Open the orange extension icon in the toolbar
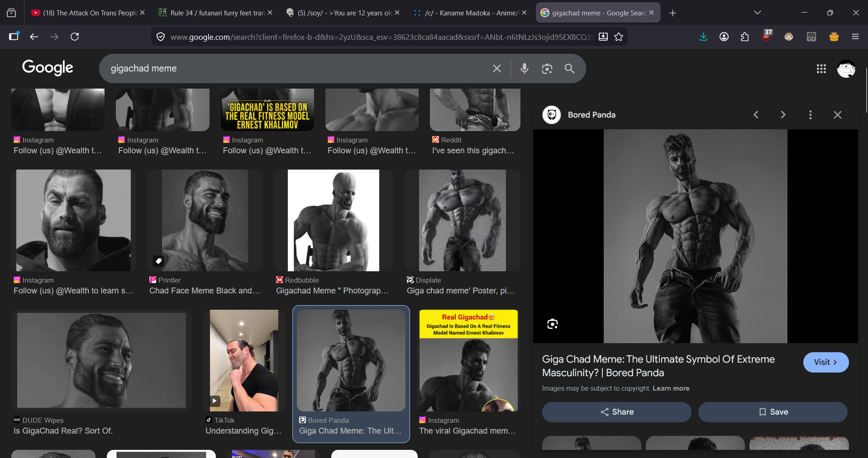Screen dimensions: 868x458 (x=834, y=37)
